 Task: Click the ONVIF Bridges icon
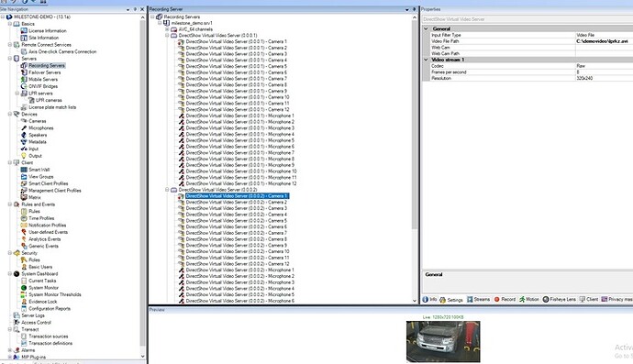[24, 86]
